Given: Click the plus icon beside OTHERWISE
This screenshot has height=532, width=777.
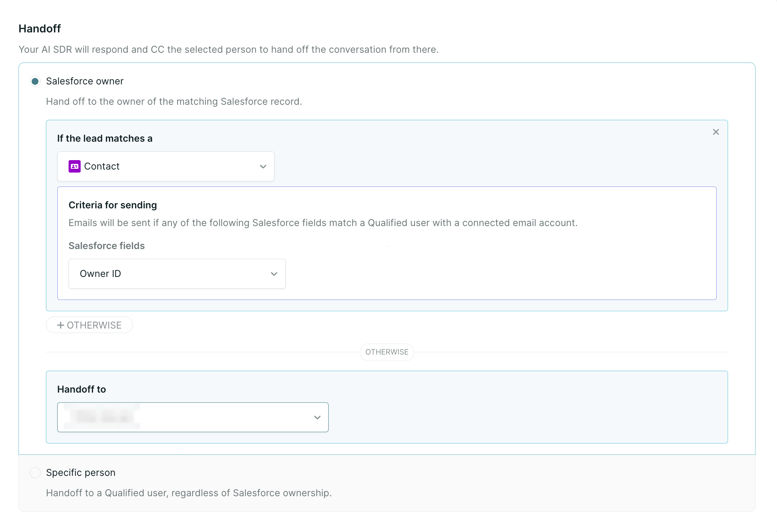Looking at the screenshot, I should coord(60,325).
